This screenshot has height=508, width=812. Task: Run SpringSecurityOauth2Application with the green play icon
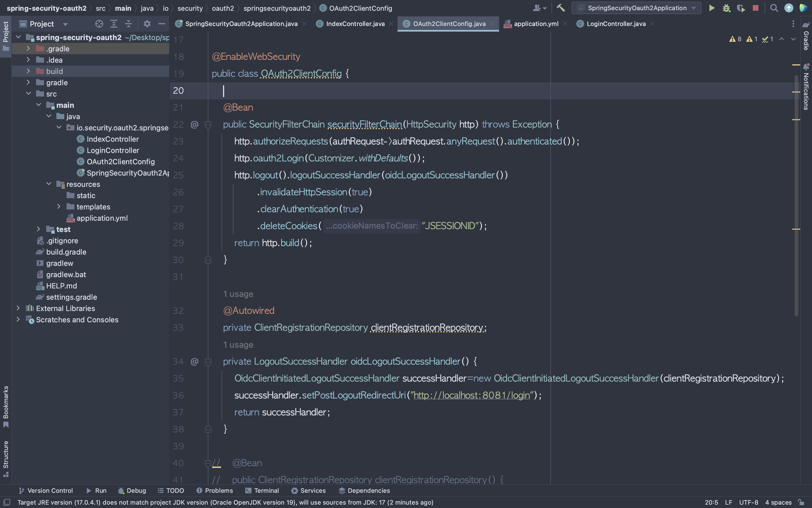[x=712, y=8]
